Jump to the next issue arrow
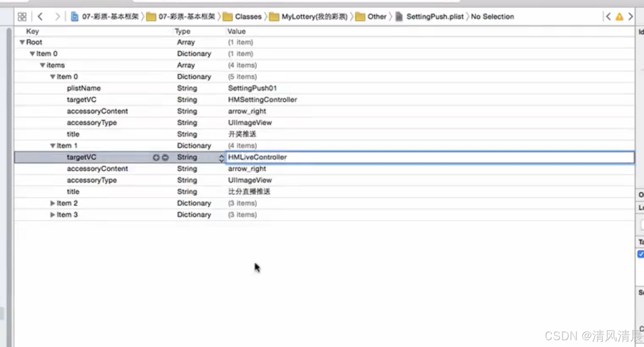The height and width of the screenshot is (347, 644). [x=630, y=17]
